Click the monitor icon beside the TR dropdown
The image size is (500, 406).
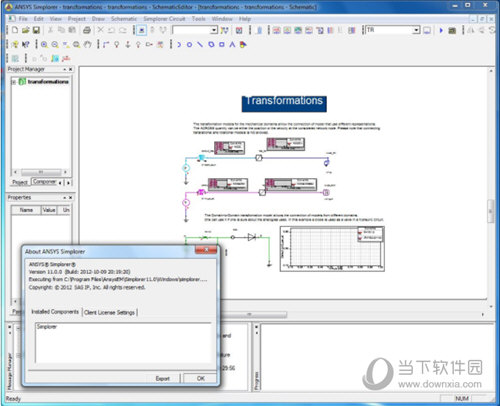click(x=427, y=30)
